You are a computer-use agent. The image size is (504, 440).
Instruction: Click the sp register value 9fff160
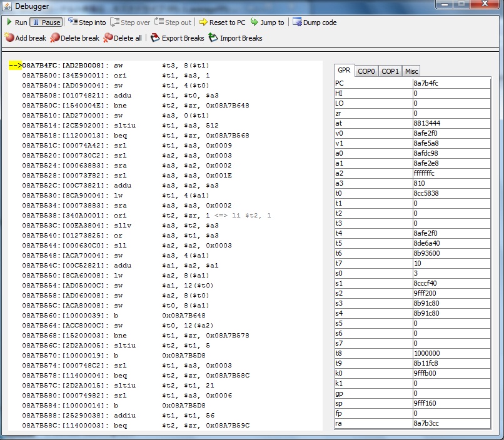click(450, 403)
